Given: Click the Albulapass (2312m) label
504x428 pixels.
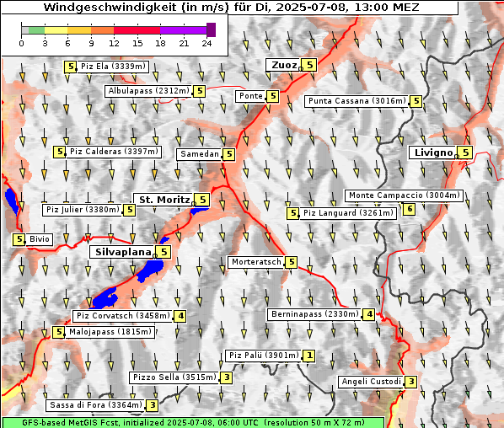Looking at the screenshot, I should click(x=149, y=91).
